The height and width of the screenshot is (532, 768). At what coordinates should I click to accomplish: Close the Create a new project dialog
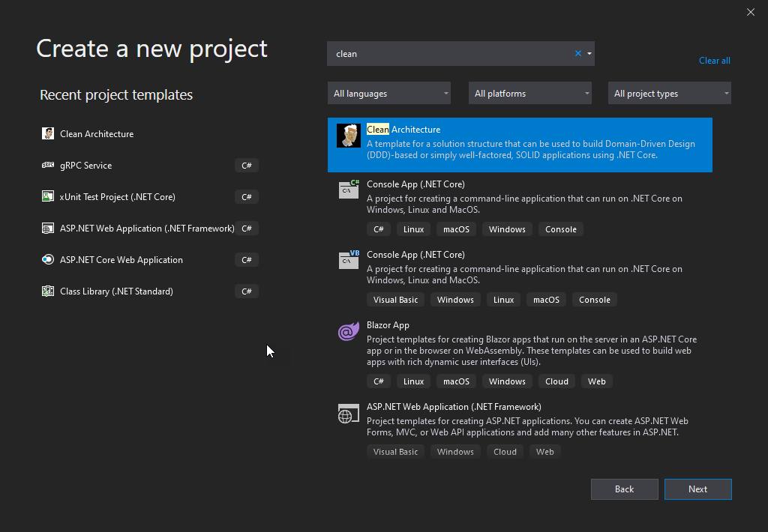(750, 12)
